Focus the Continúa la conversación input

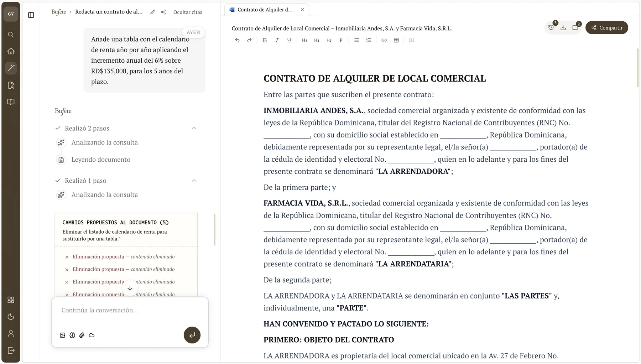(x=130, y=310)
